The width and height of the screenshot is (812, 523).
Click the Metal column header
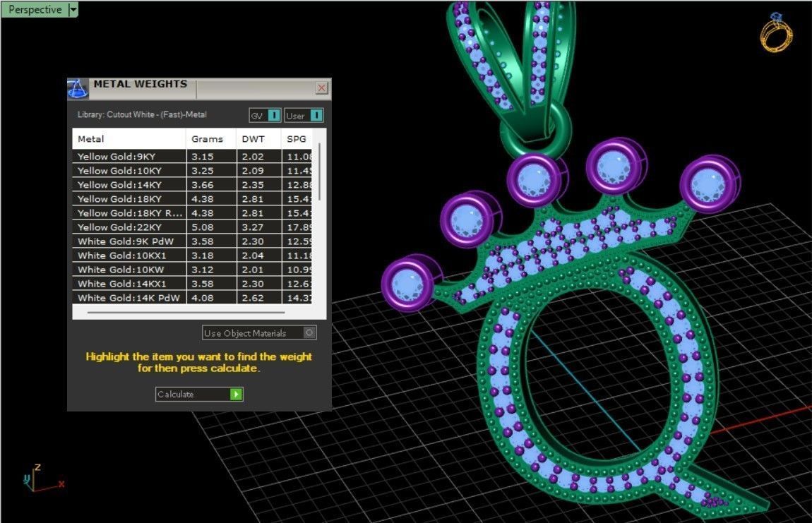[129, 139]
